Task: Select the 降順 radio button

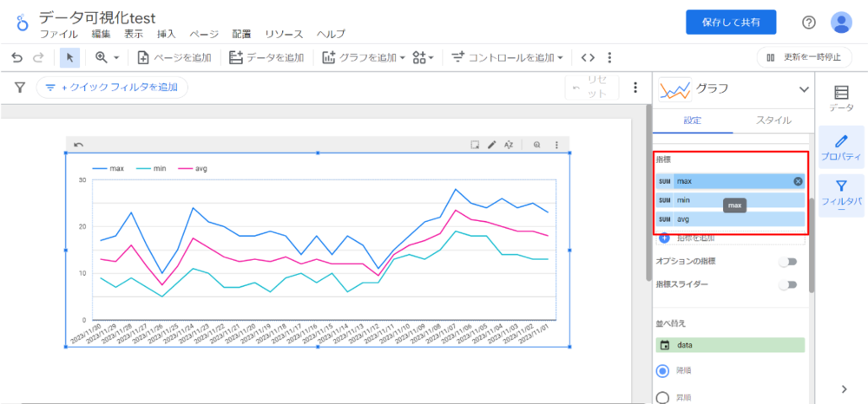Action: point(662,371)
